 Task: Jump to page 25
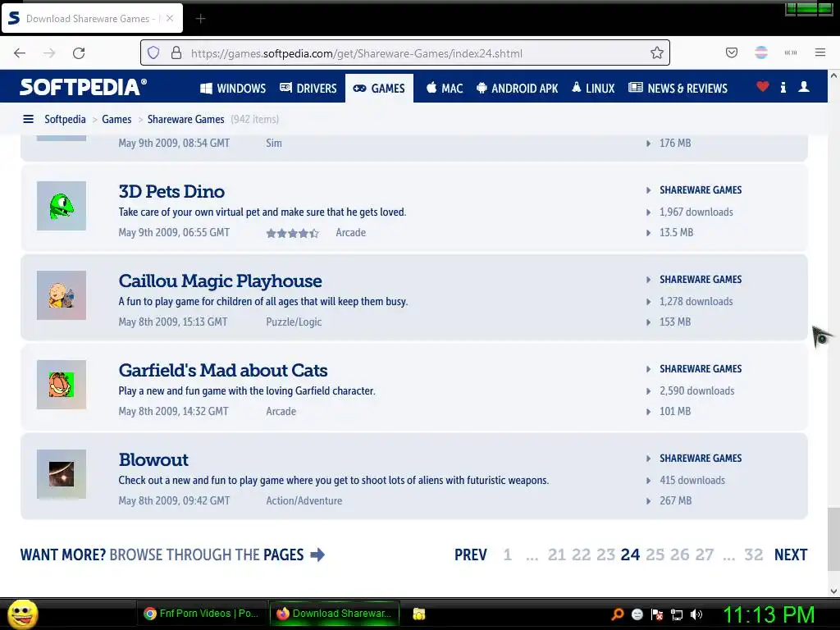655,555
